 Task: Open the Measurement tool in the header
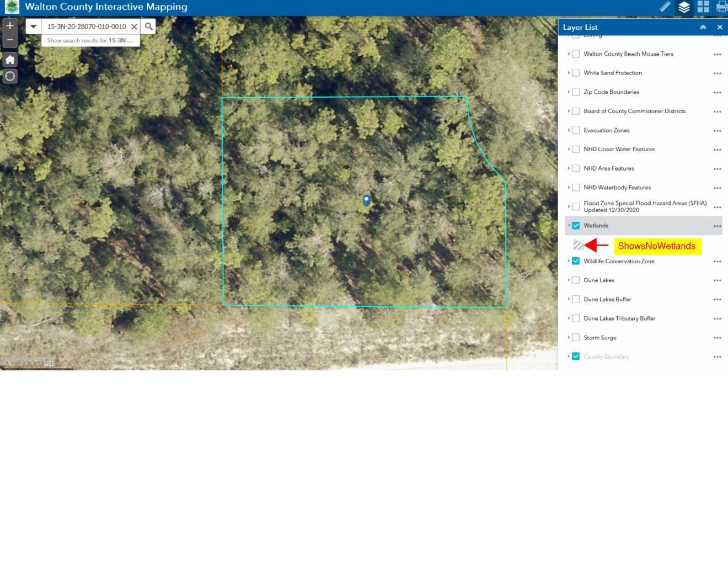665,7
